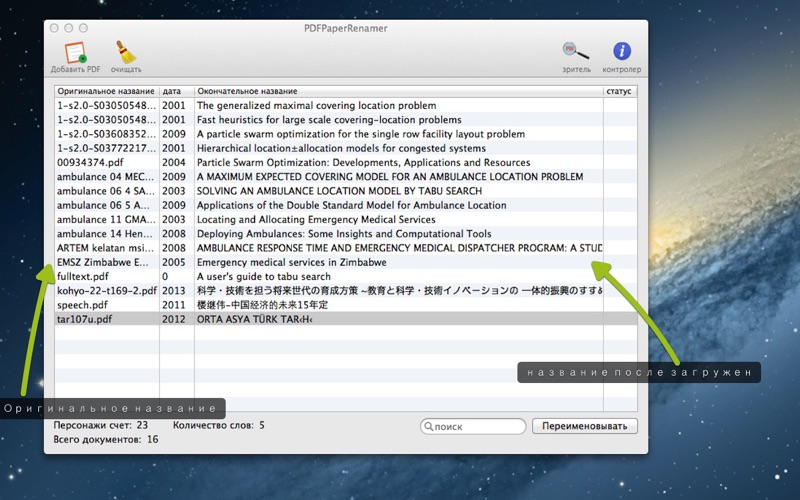
Task: Open the контролер info icon
Action: point(621,51)
